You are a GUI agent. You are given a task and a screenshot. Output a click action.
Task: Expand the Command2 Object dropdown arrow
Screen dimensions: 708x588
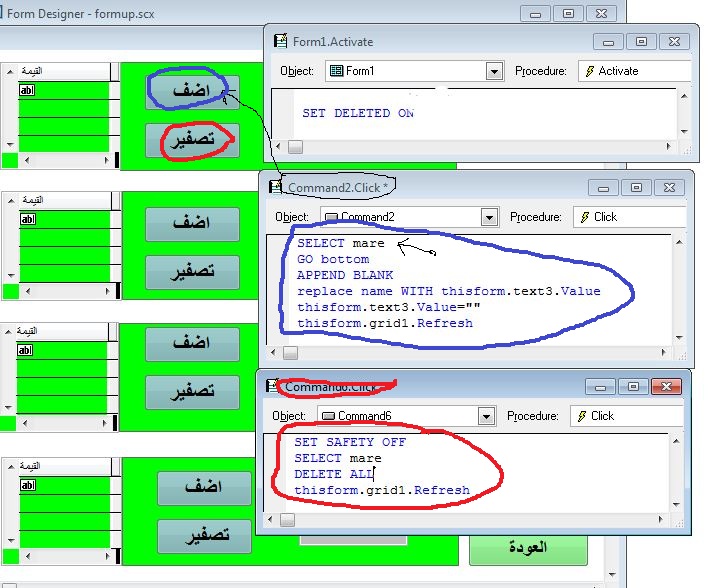[489, 217]
